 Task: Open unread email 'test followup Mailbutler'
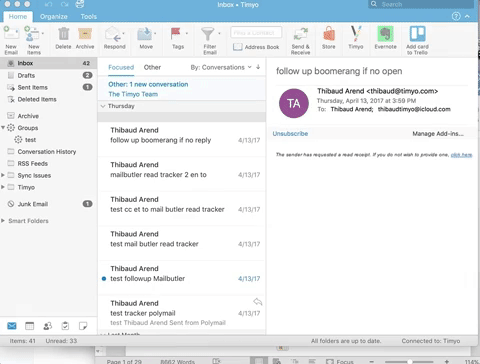(182, 278)
